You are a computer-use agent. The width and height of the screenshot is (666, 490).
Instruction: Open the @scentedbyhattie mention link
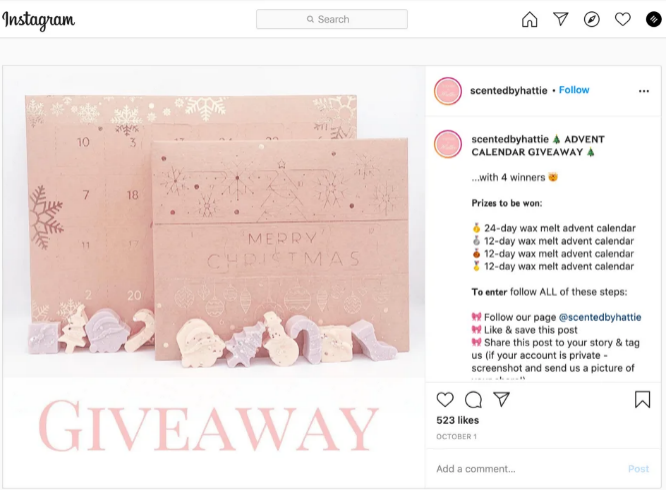[600, 317]
